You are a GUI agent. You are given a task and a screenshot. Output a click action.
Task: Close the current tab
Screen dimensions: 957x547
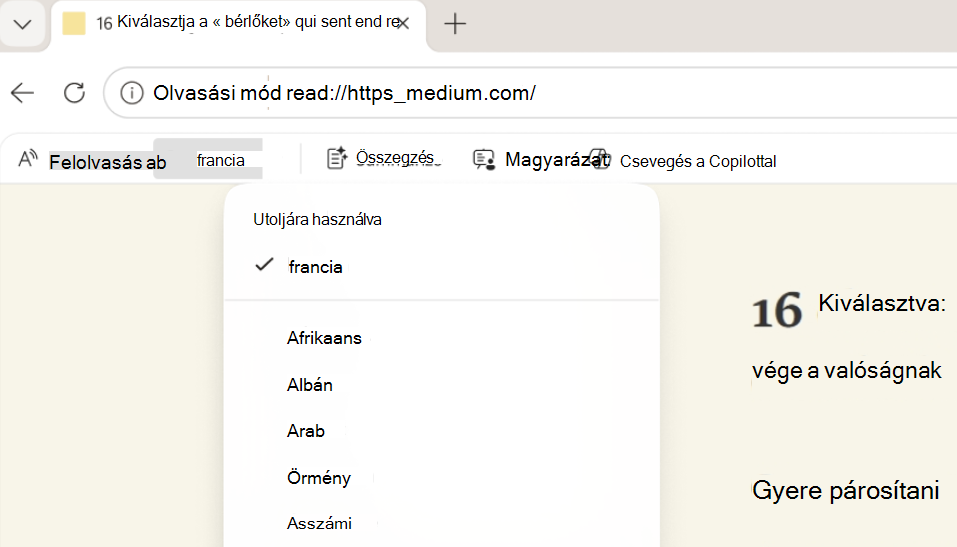click(403, 24)
